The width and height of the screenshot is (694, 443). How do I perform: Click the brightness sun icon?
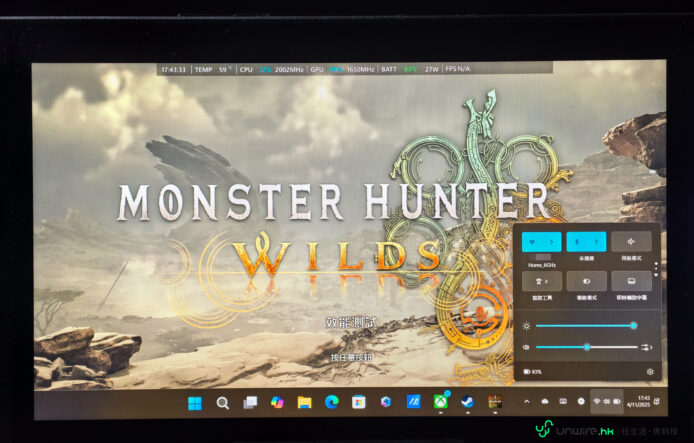click(x=526, y=326)
